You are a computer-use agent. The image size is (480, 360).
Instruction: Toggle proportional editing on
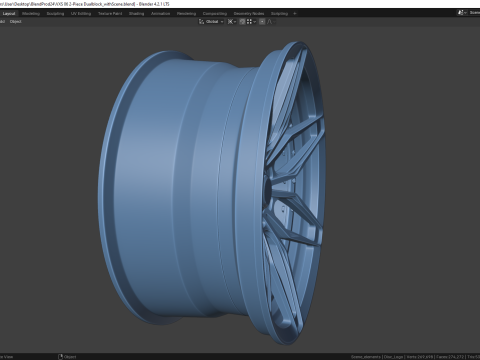click(262, 22)
